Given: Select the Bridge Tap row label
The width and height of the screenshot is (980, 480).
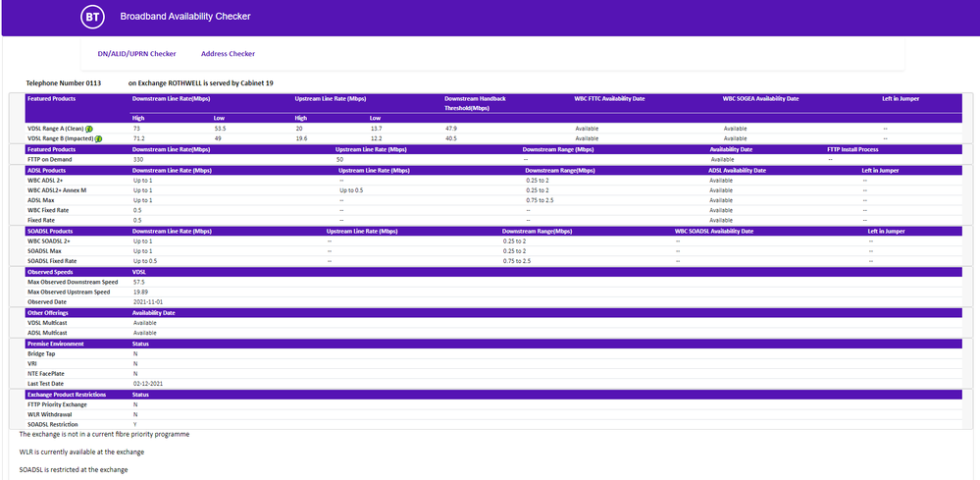Looking at the screenshot, I should pyautogui.click(x=41, y=353).
